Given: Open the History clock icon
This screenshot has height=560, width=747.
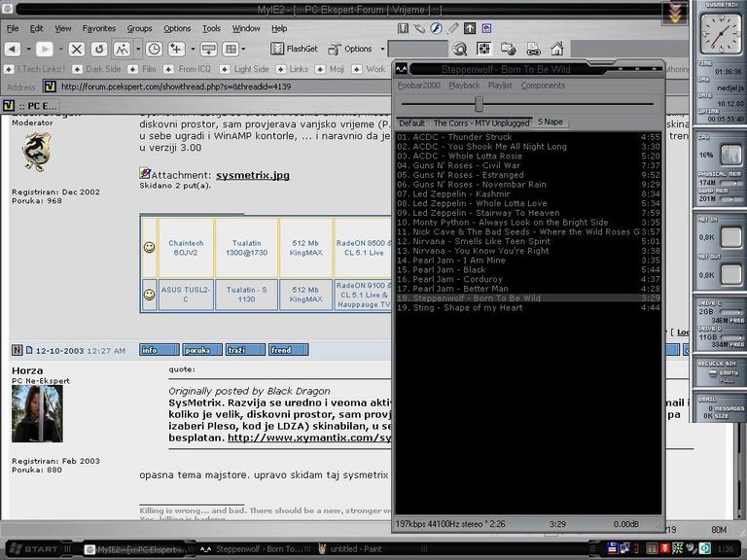Looking at the screenshot, I should [x=154, y=49].
